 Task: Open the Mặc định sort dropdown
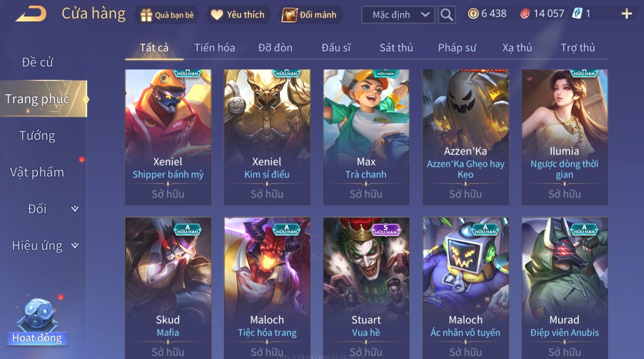click(x=398, y=15)
